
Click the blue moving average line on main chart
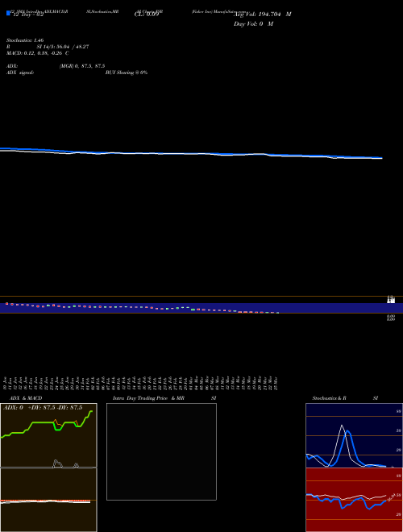tap(191, 153)
